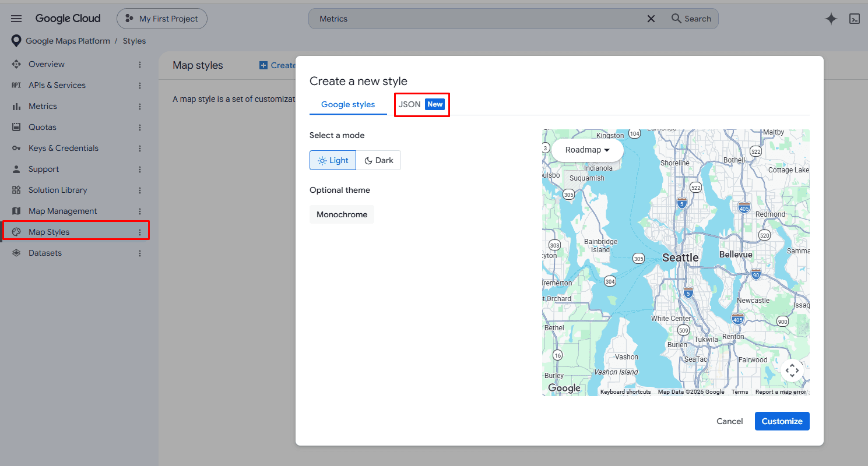Open more options for Overview
Screen dimensions: 868x466
(140, 64)
